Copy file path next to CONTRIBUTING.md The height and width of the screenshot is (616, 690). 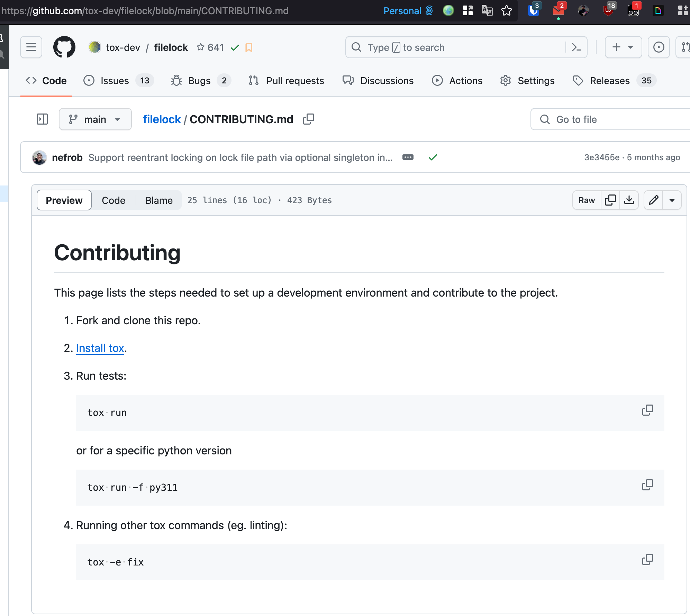308,119
